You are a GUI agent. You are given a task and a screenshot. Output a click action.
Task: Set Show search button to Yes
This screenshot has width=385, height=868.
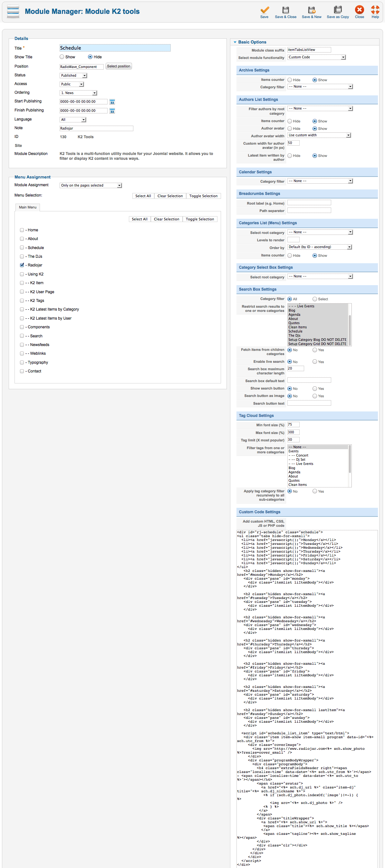coord(314,389)
